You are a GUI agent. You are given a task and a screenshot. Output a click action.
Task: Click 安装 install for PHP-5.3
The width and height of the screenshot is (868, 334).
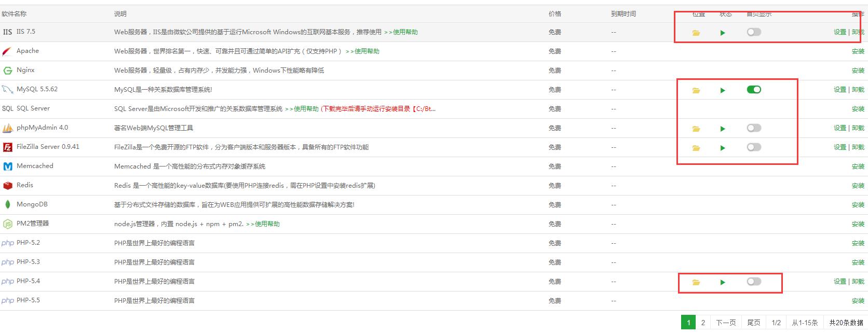[858, 262]
